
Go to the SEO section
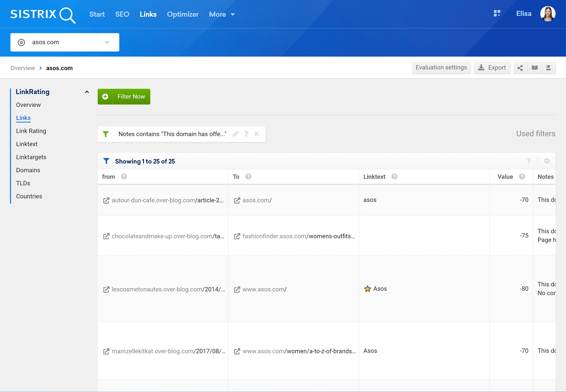click(x=122, y=15)
